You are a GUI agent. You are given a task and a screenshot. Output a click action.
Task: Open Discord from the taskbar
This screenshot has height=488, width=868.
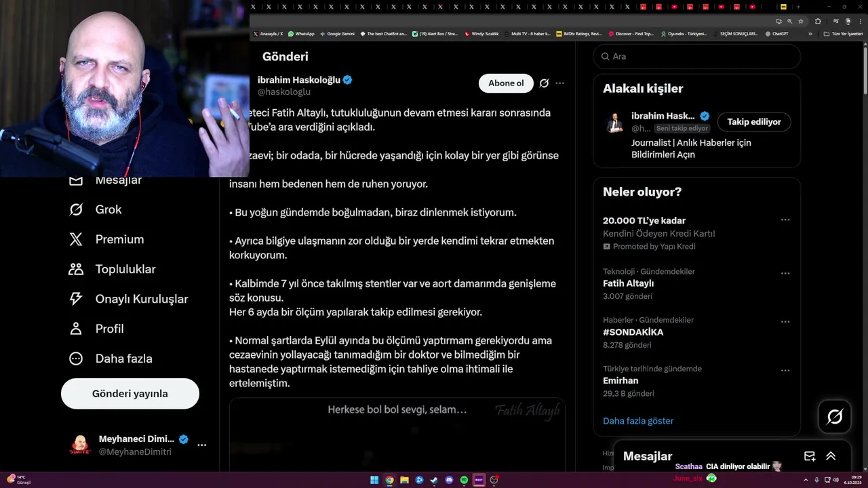pos(449,480)
